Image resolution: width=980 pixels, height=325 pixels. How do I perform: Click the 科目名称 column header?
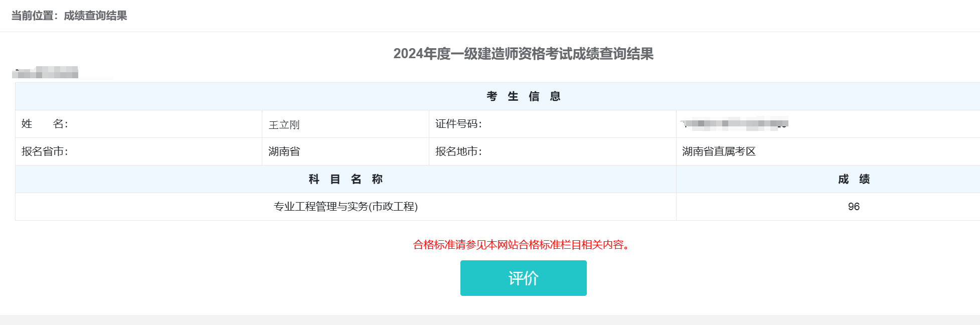pyautogui.click(x=346, y=179)
